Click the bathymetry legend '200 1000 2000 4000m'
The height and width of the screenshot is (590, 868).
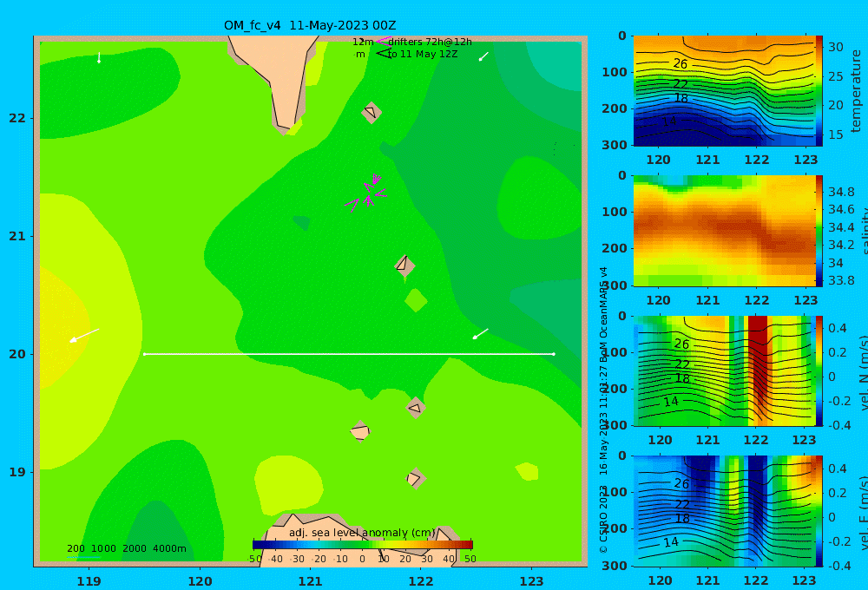coord(126,548)
